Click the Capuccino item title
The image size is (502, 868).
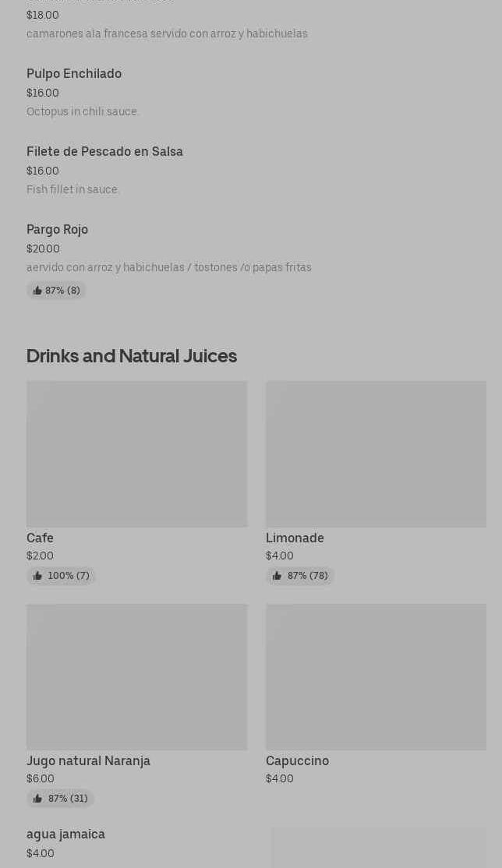[x=298, y=760]
